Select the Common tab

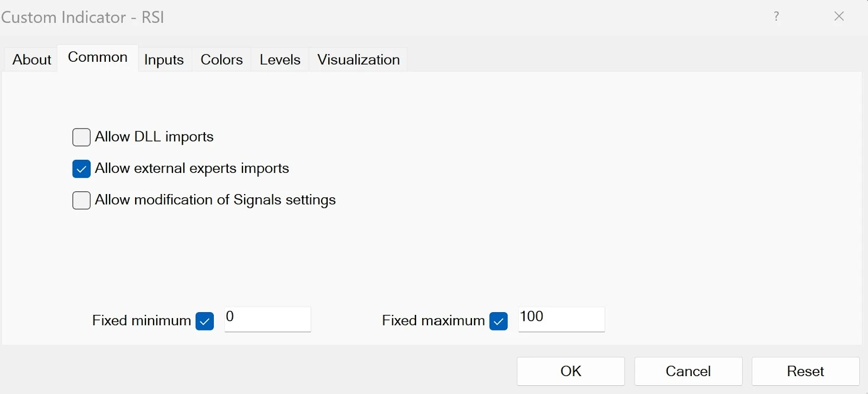pos(98,58)
